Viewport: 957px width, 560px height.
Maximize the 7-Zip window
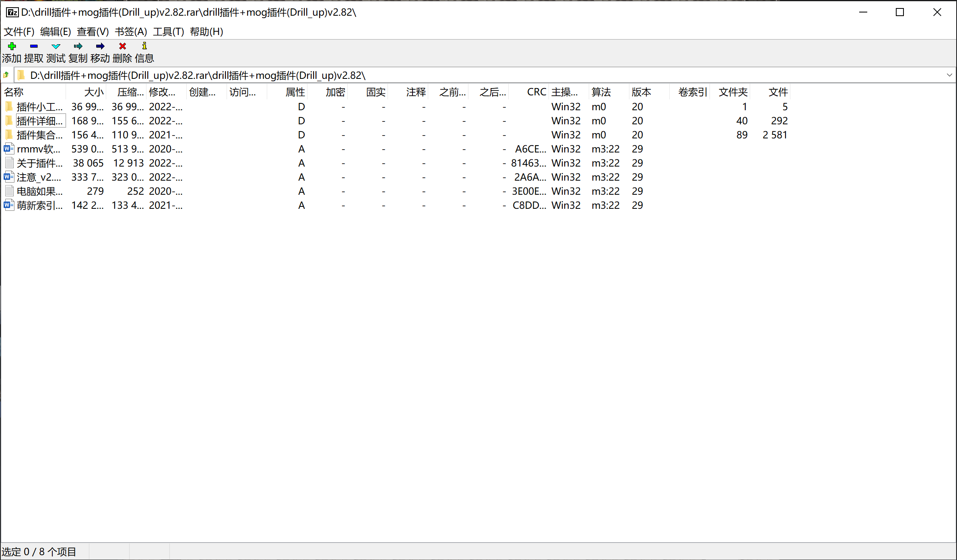(x=900, y=12)
